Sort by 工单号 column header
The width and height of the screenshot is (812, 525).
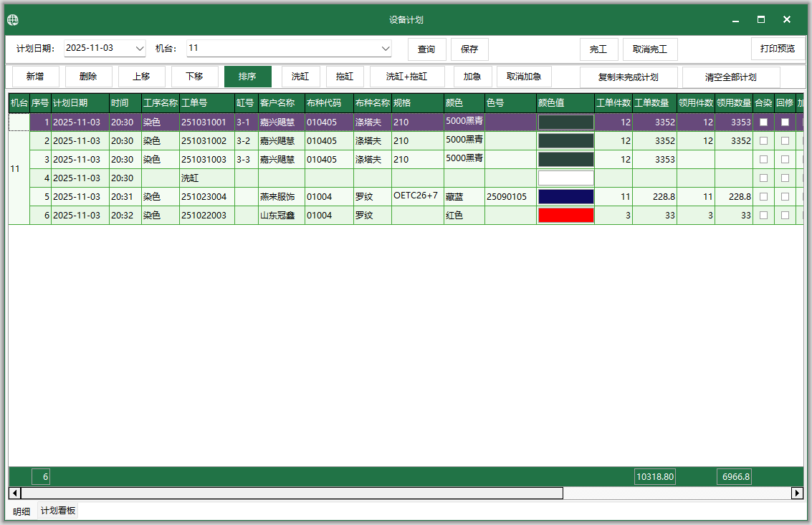click(x=206, y=103)
